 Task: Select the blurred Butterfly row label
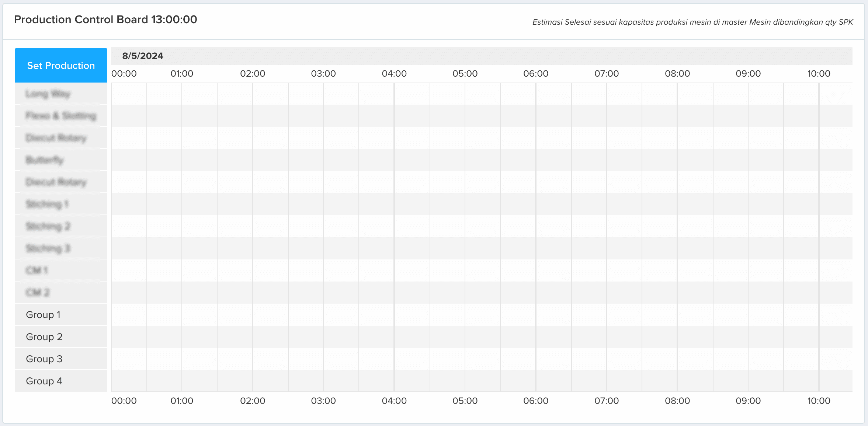point(61,160)
